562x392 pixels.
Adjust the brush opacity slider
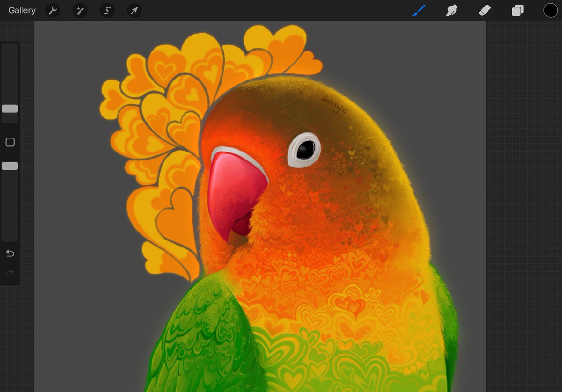pos(10,166)
